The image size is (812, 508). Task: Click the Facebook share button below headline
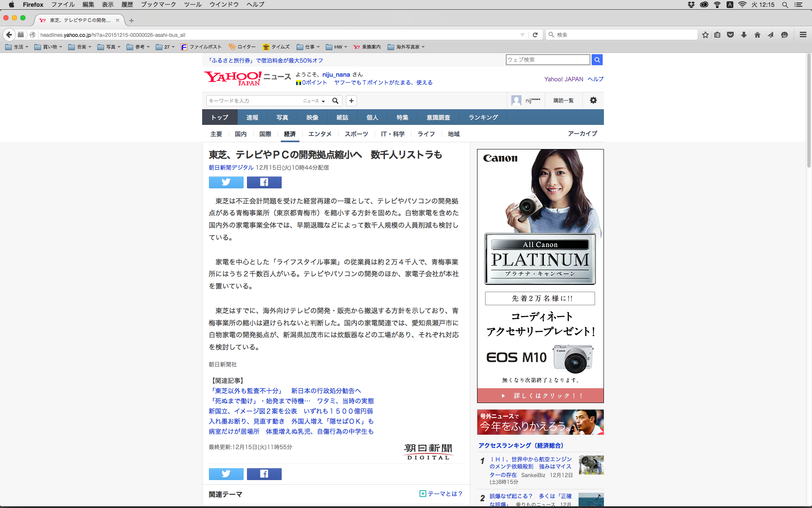tap(264, 182)
